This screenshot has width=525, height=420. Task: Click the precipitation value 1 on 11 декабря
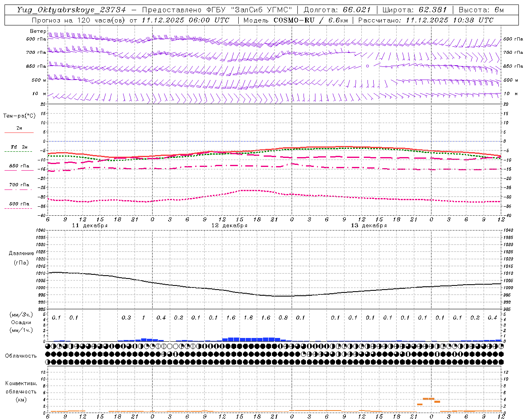pyautogui.click(x=144, y=318)
